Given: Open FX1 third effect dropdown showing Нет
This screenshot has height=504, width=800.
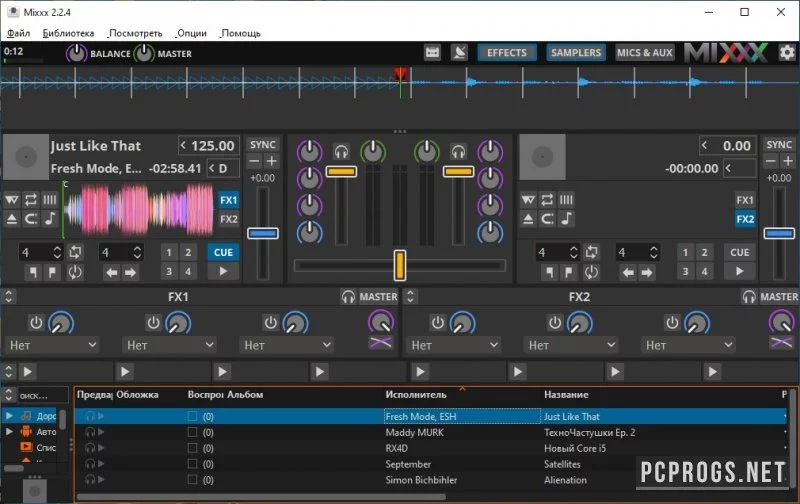Looking at the screenshot, I should click(287, 345).
